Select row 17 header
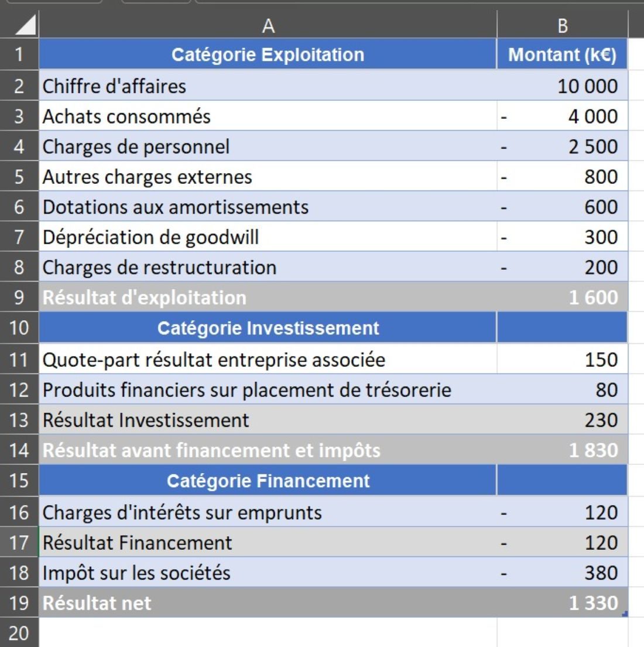 (19, 542)
